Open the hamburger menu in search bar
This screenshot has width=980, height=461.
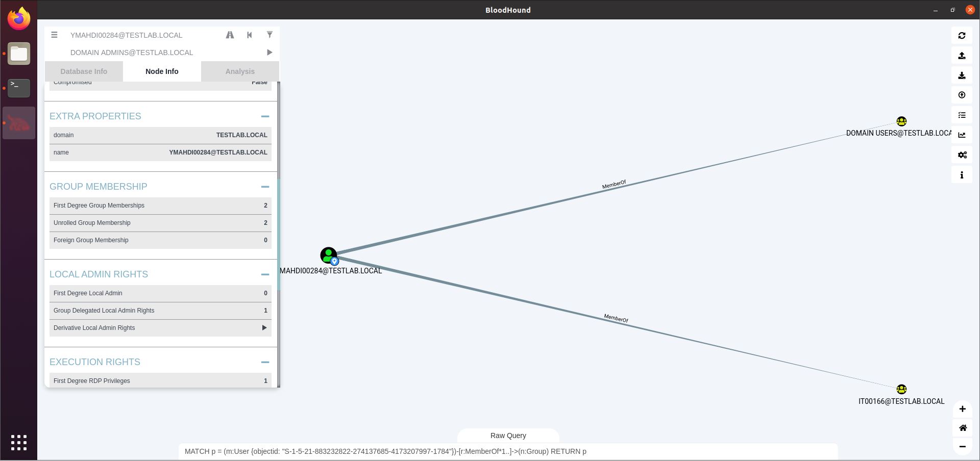point(54,35)
